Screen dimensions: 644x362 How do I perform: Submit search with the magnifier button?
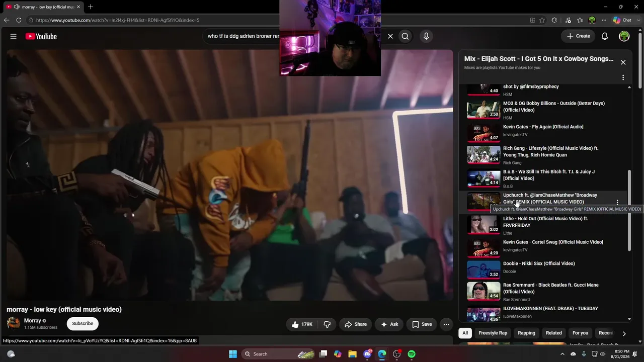(405, 36)
